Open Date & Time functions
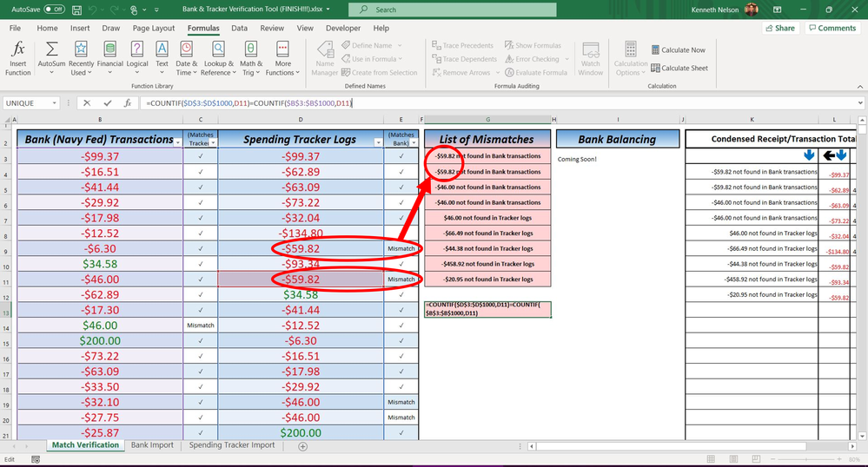This screenshot has height=467, width=868. (187, 58)
